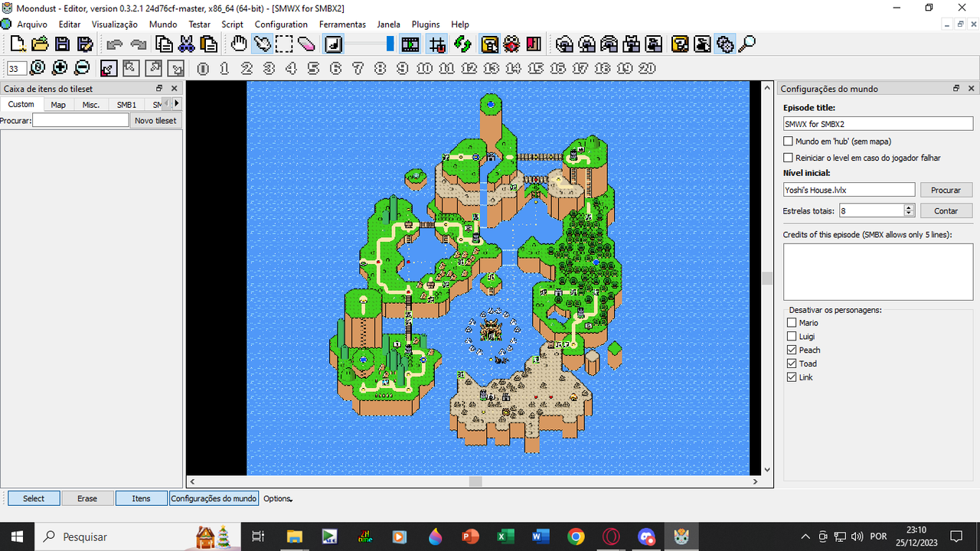Click the Paste clipboard icon
Image resolution: width=980 pixels, height=551 pixels.
[x=208, y=44]
